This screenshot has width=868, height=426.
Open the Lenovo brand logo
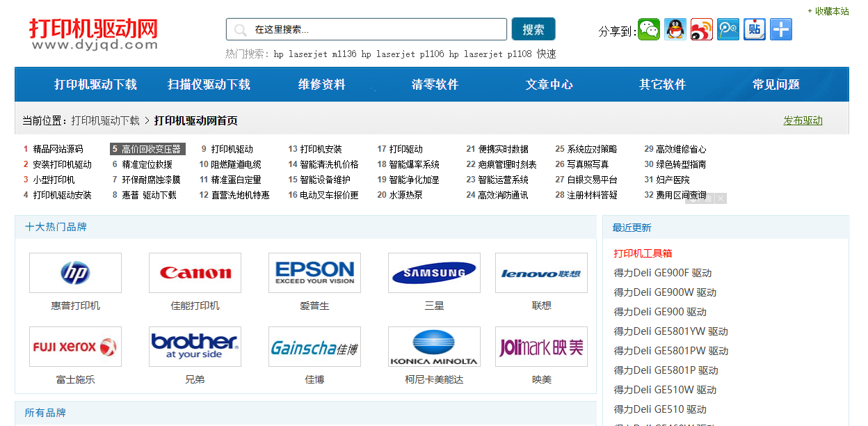(541, 273)
